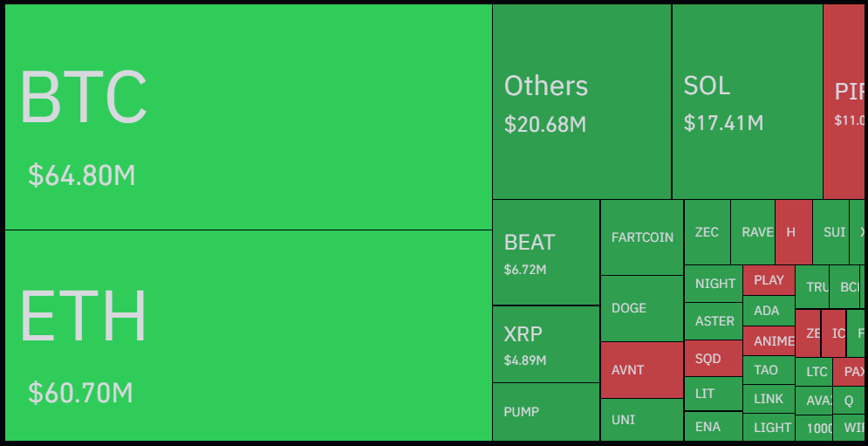Open the ASTER tile
The height and width of the screenshot is (446, 868).
click(x=714, y=321)
